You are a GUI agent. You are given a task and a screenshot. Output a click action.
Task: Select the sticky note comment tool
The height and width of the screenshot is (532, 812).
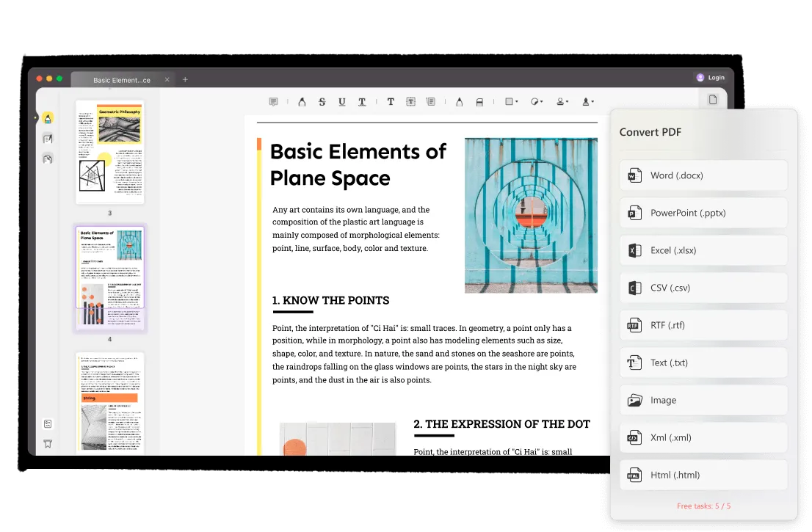tap(273, 102)
